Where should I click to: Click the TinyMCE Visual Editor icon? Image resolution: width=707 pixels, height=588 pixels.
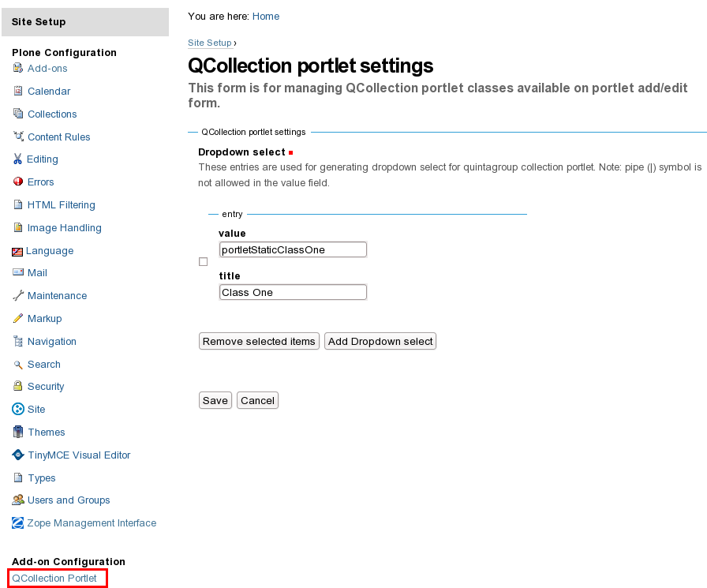(18, 455)
